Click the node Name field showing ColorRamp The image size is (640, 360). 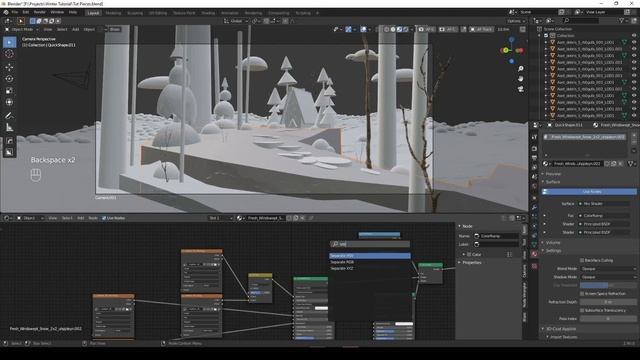496,236
